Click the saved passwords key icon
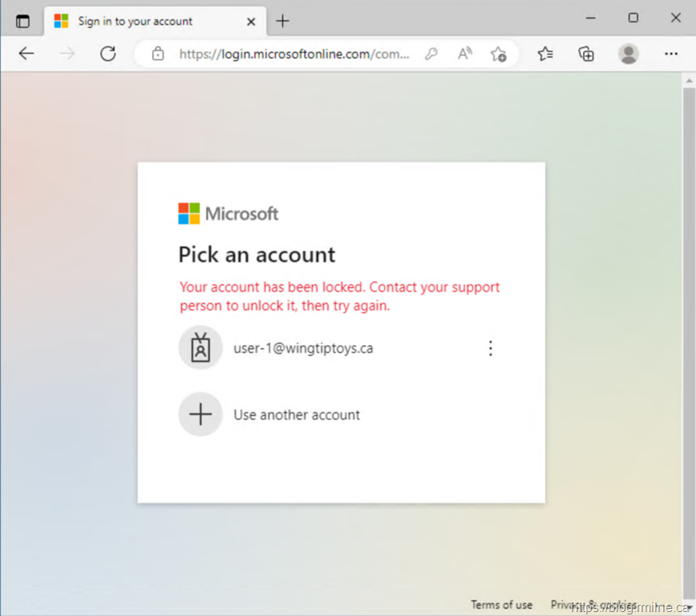Image resolution: width=696 pixels, height=616 pixels. 431,54
